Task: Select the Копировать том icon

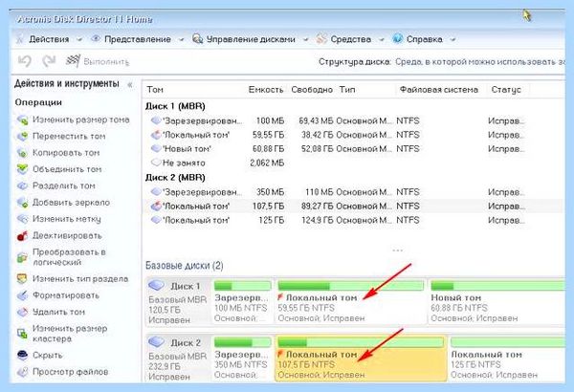Action: (x=22, y=153)
